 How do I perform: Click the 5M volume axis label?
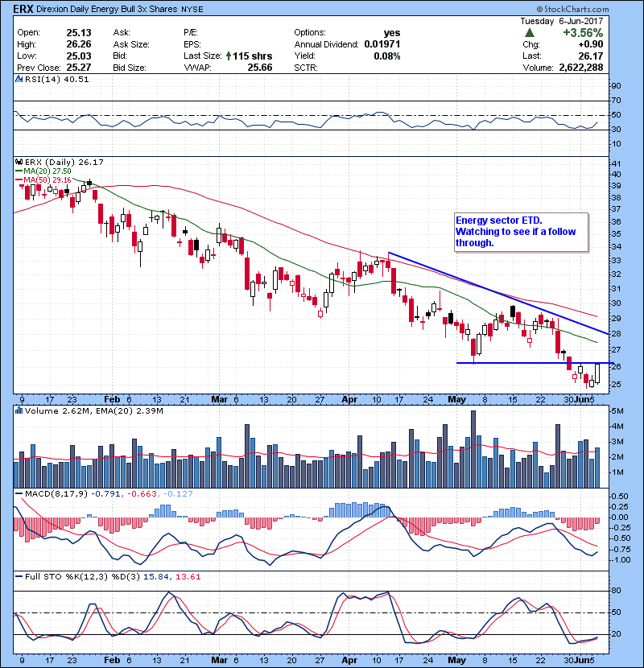[x=617, y=411]
